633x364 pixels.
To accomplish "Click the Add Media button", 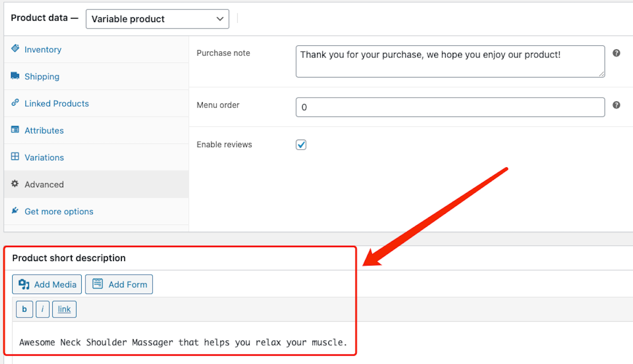I will pos(47,284).
